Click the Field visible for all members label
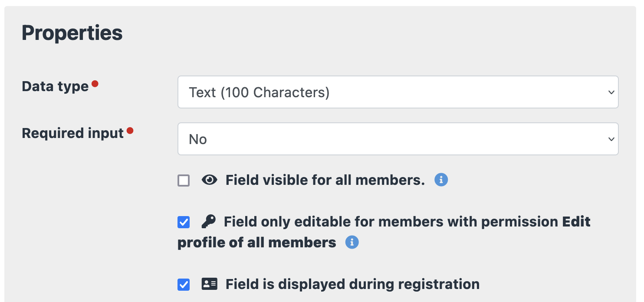The image size is (644, 302). (x=325, y=180)
